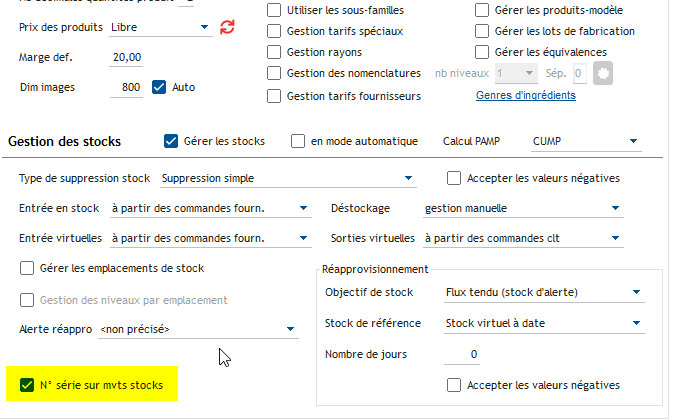The width and height of the screenshot is (690, 420).
Task: Check Gérer les emplacements de stock
Action: [x=27, y=268]
